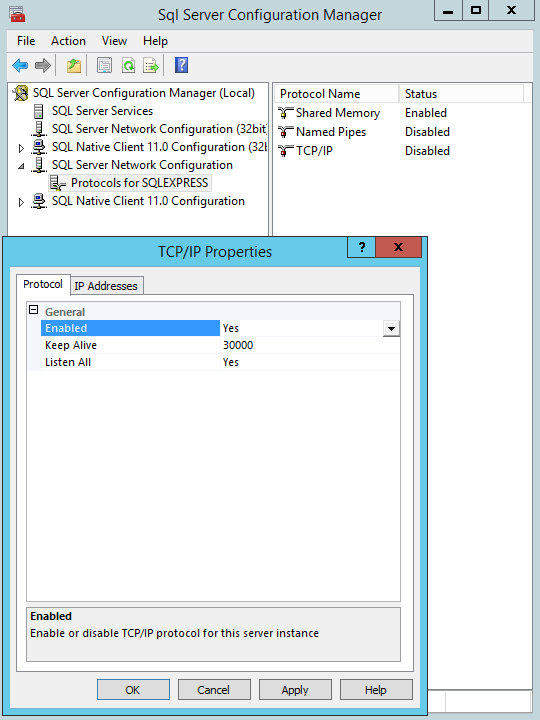540x720 pixels.
Task: Click the Up one level folder icon
Action: click(73, 66)
